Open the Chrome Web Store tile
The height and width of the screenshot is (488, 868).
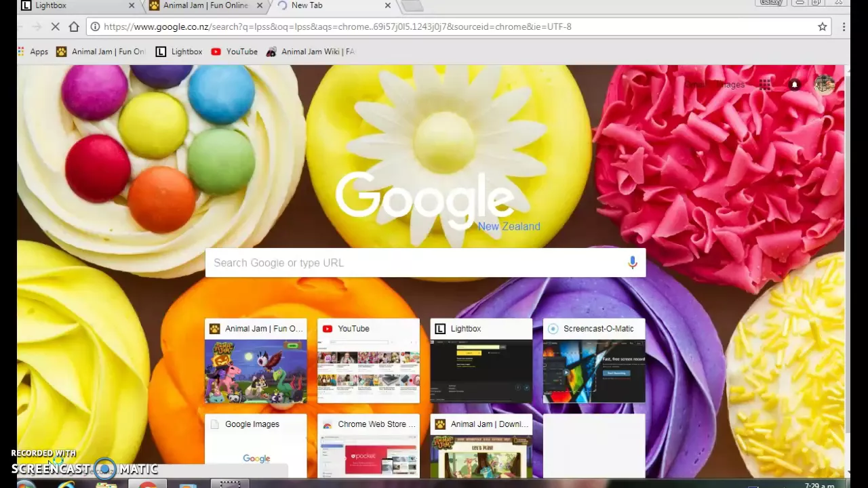point(368,446)
